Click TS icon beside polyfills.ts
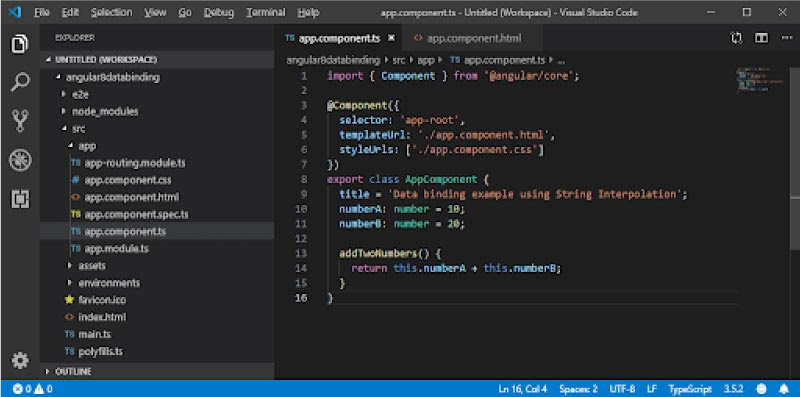 tap(69, 352)
